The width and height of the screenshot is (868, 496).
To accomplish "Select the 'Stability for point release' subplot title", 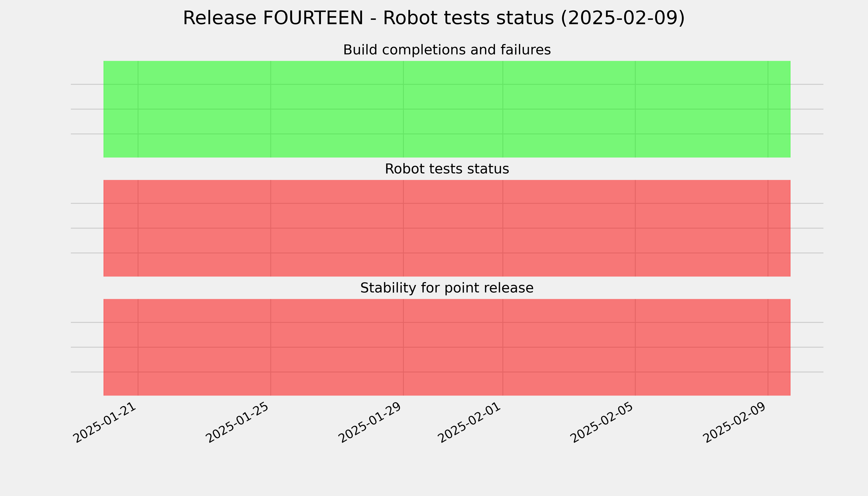I will pyautogui.click(x=447, y=288).
